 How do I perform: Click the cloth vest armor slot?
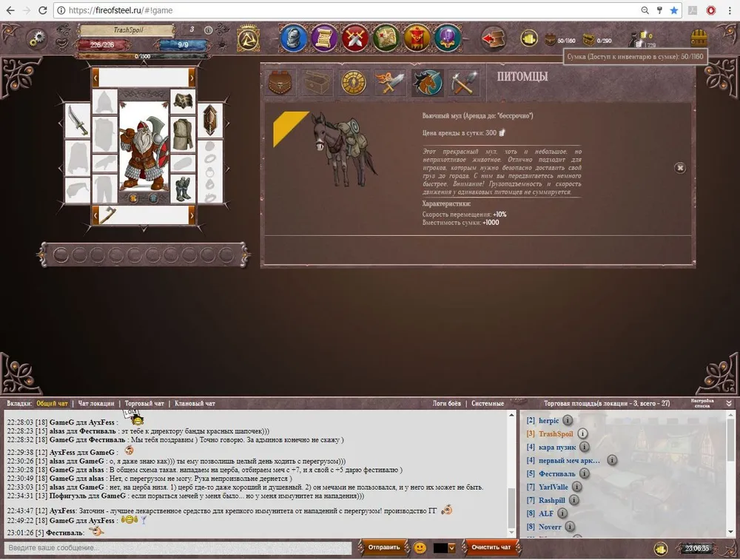coord(183,134)
